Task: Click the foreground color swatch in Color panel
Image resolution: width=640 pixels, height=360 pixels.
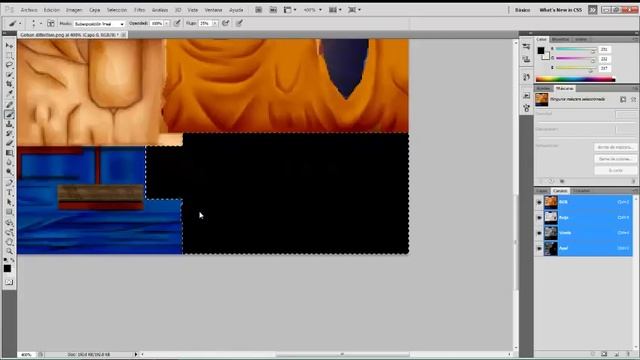Action: pos(541,51)
